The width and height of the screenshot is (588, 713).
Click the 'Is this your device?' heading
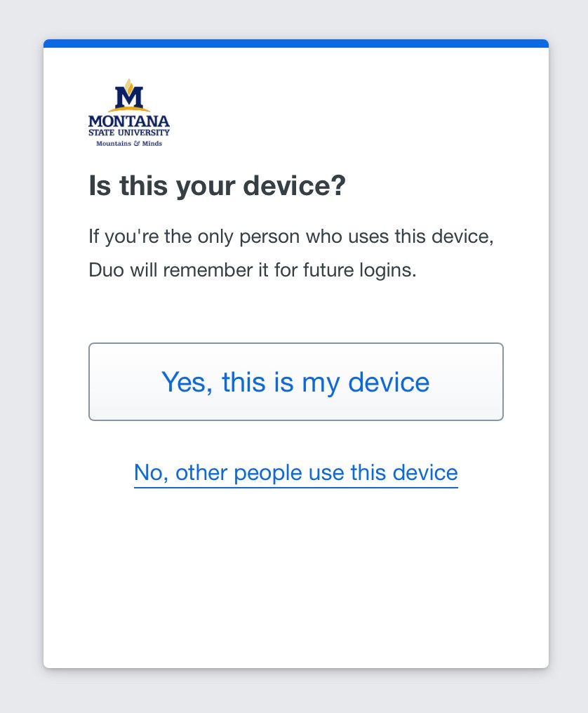[x=218, y=185]
